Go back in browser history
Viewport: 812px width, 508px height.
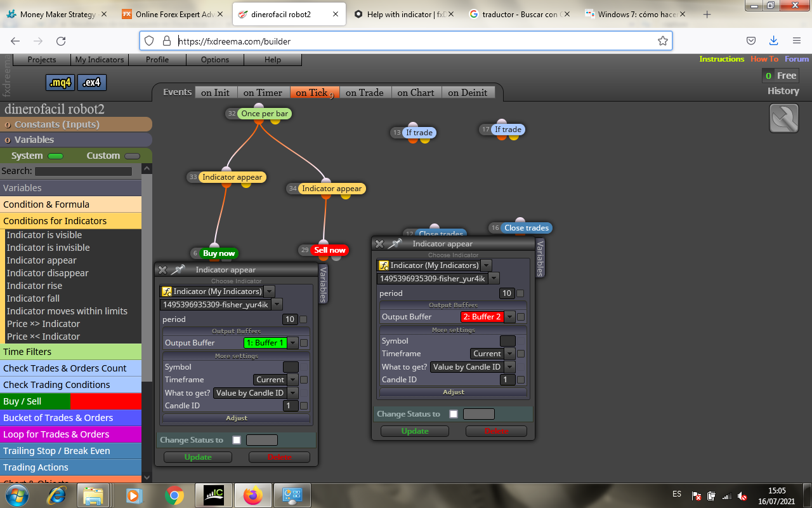(15, 41)
